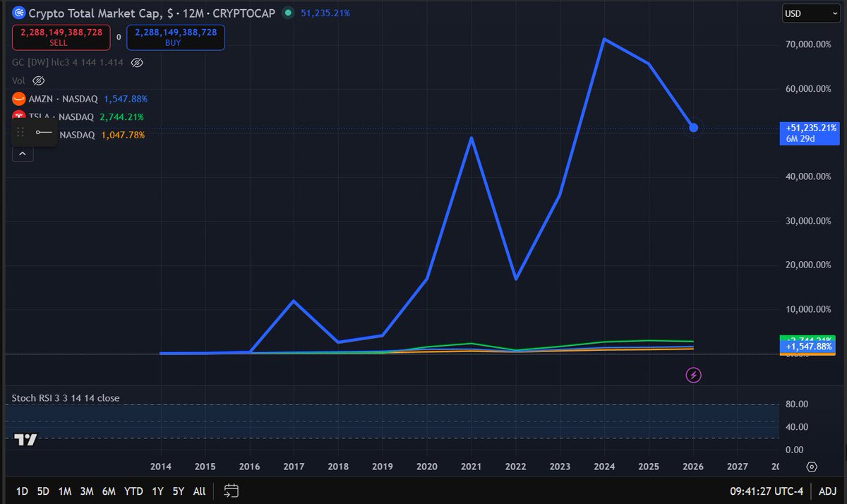Click the 2021 label on time axis
This screenshot has height=504, width=847.
pos(471,467)
